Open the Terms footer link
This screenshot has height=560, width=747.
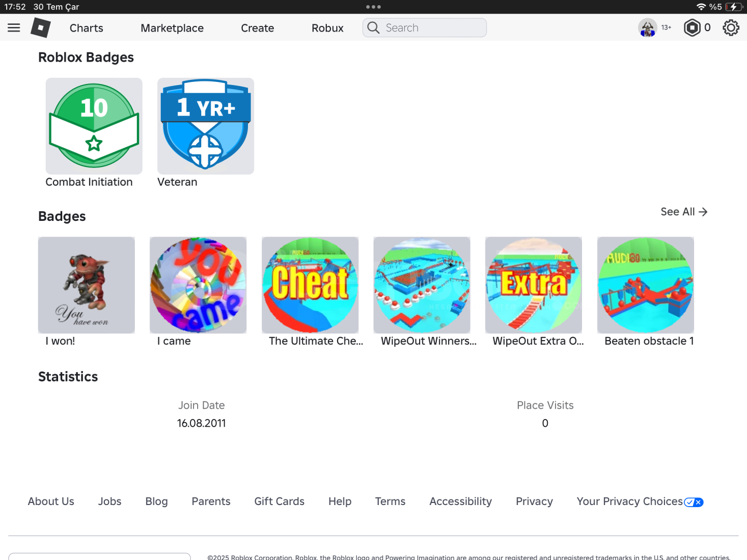tap(391, 501)
